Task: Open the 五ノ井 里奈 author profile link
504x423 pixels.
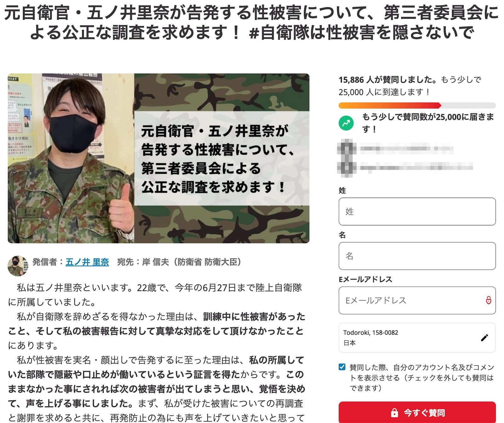Action: tap(87, 262)
